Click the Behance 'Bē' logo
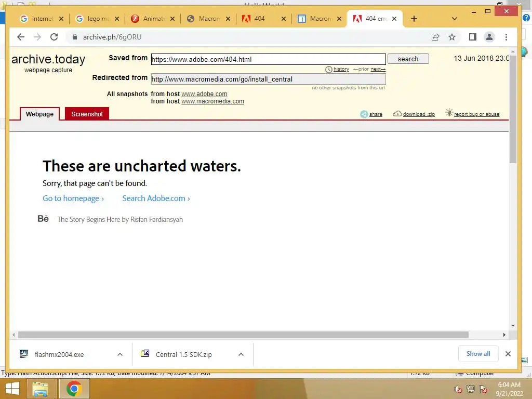This screenshot has width=532, height=399. (43, 219)
